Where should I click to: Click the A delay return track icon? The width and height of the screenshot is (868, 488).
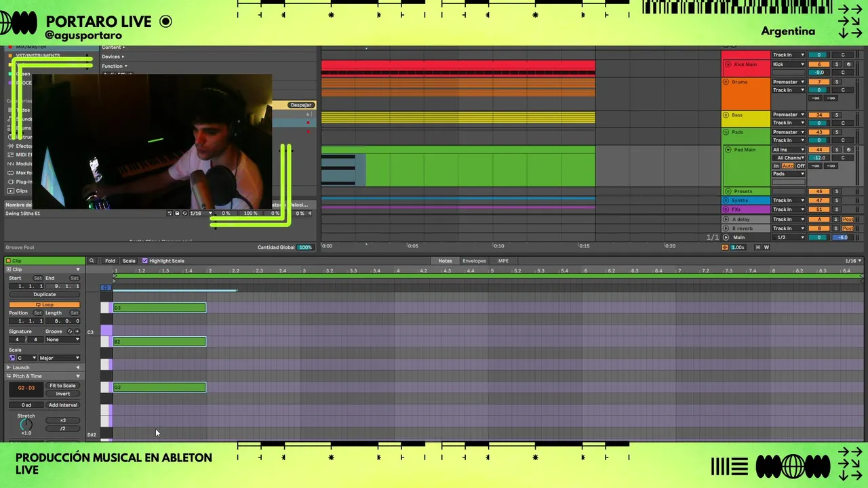pos(726,220)
